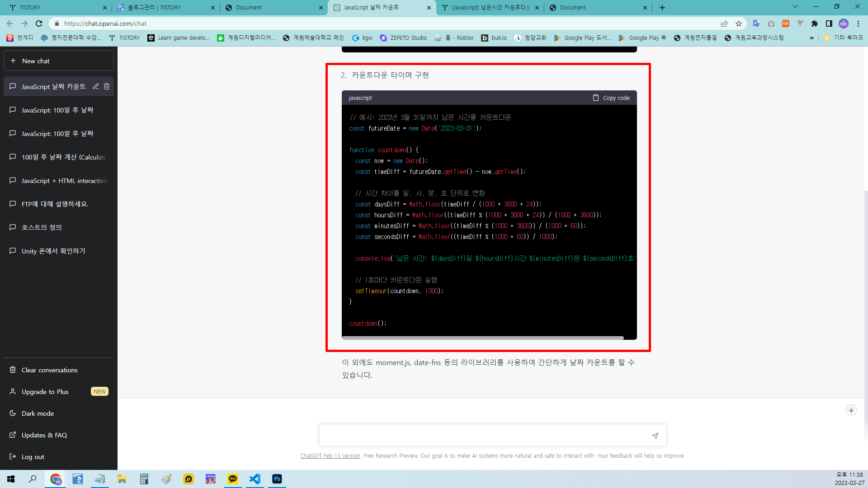The image size is (868, 488).
Task: Open Visual Studio Code from the taskbar
Action: click(x=255, y=479)
